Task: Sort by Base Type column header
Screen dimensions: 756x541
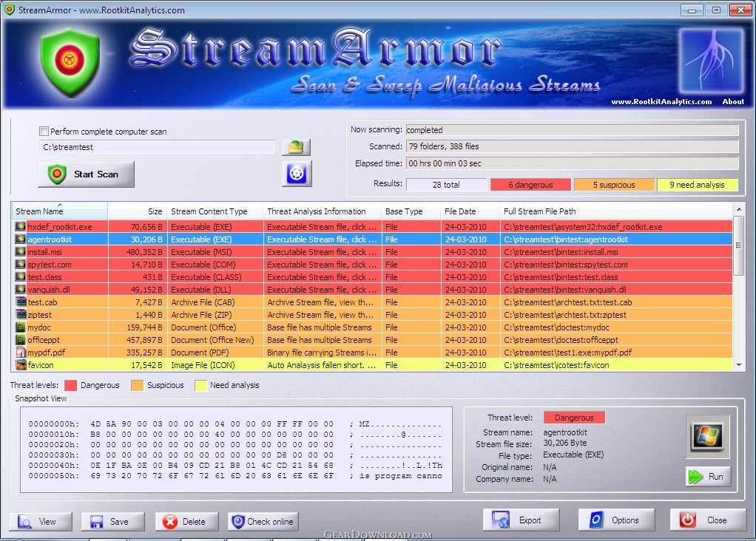Action: (411, 211)
